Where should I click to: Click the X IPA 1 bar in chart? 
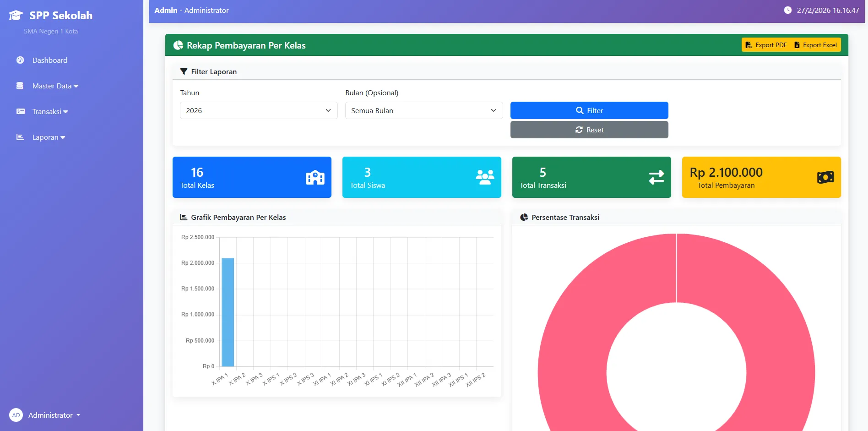click(x=228, y=312)
